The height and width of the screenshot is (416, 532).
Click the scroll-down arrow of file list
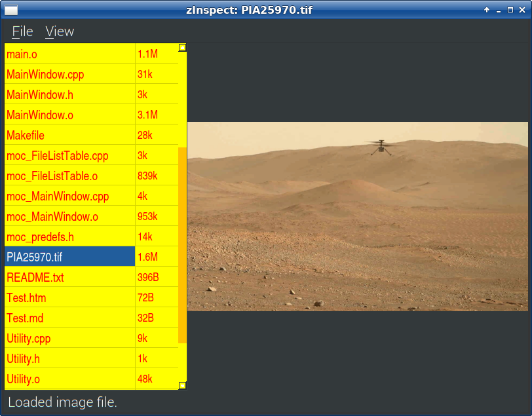tap(183, 385)
